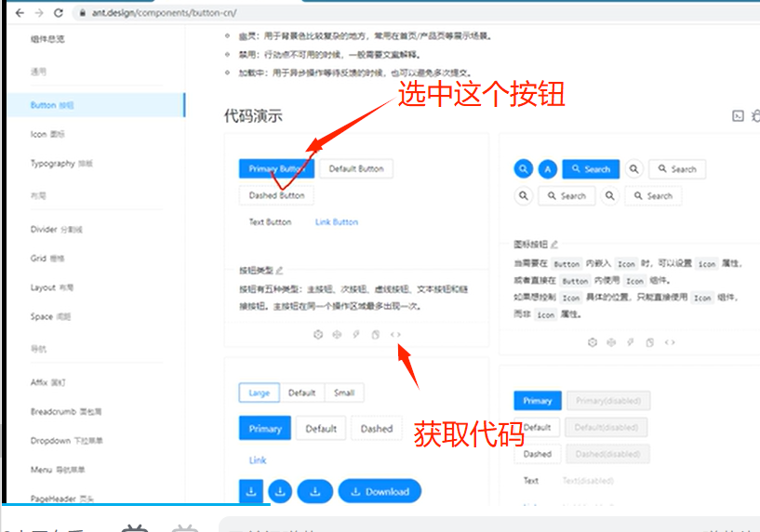
Task: Edit icon next to 按钮类型 title
Action: (x=280, y=270)
